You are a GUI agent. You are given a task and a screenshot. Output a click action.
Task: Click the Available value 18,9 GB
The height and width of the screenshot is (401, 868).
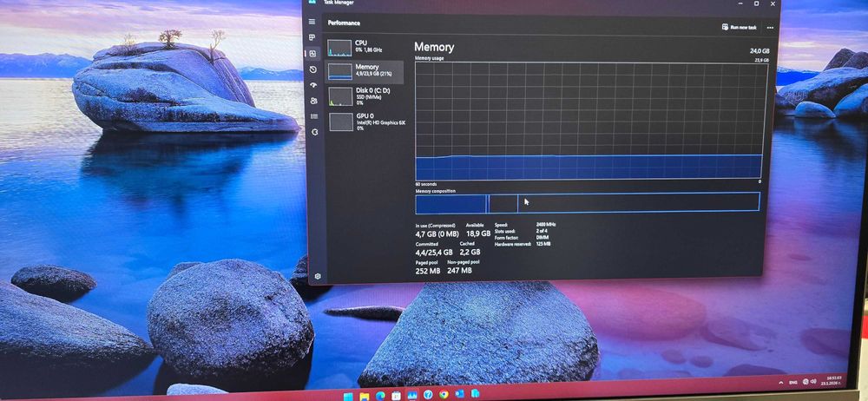click(478, 233)
